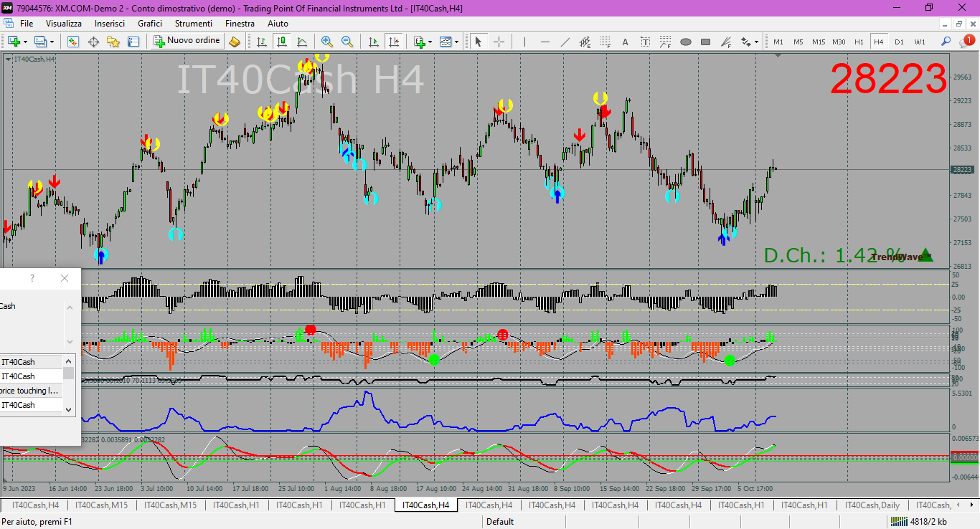Toggle chart auto scroll
The image size is (980, 529).
tap(373, 42)
